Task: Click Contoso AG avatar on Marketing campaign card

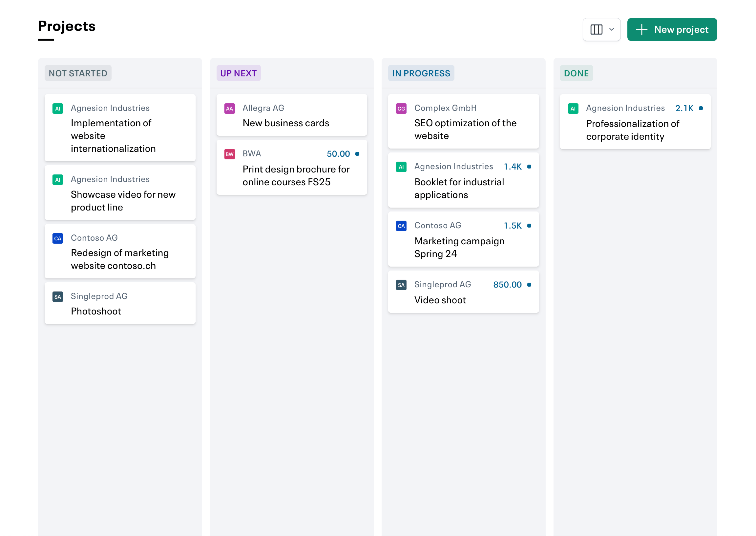Action: (x=401, y=226)
